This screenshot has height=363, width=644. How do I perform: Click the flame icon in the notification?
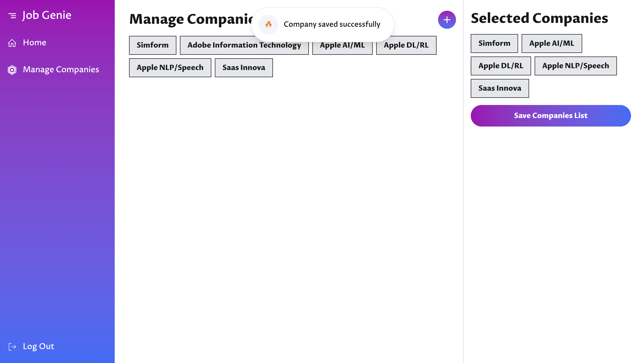tap(268, 24)
